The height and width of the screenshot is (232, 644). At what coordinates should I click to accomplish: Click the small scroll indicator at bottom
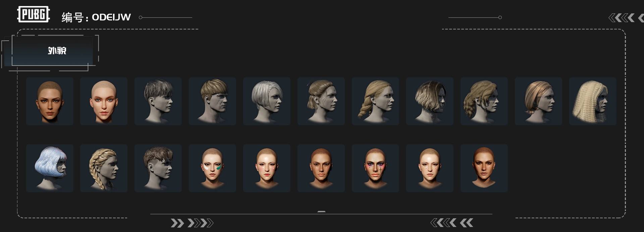321,212
